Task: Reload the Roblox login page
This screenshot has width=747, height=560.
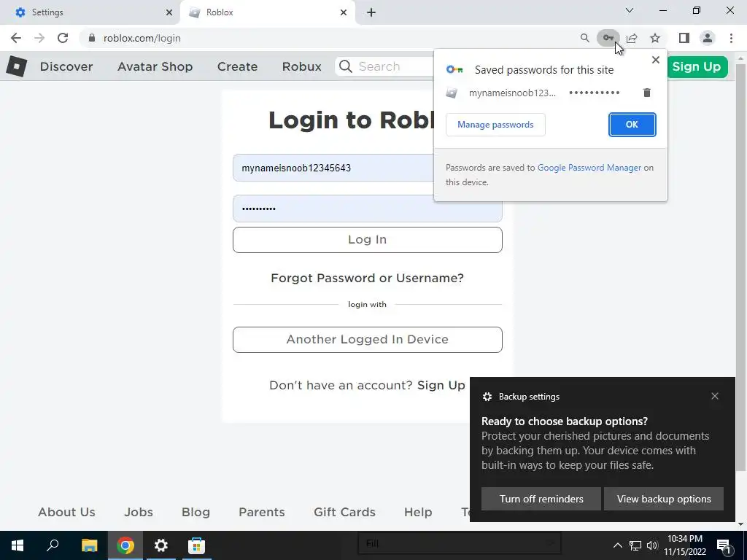Action: 63,38
